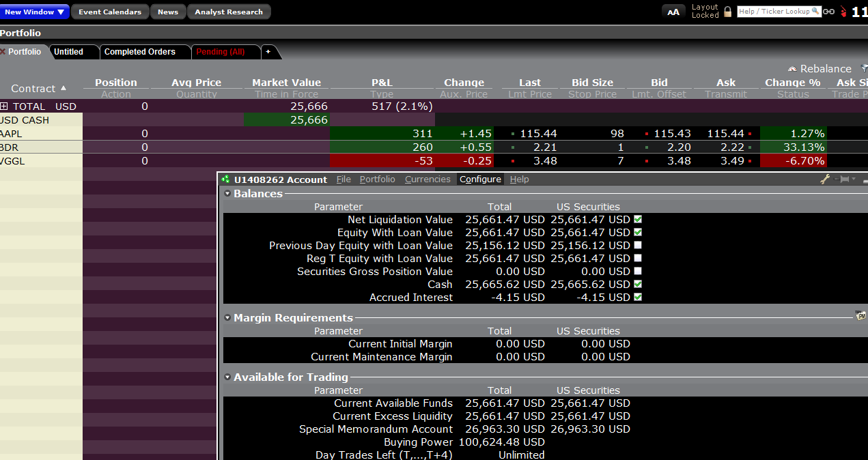Open the Configure menu
868x460 pixels.
coord(480,179)
